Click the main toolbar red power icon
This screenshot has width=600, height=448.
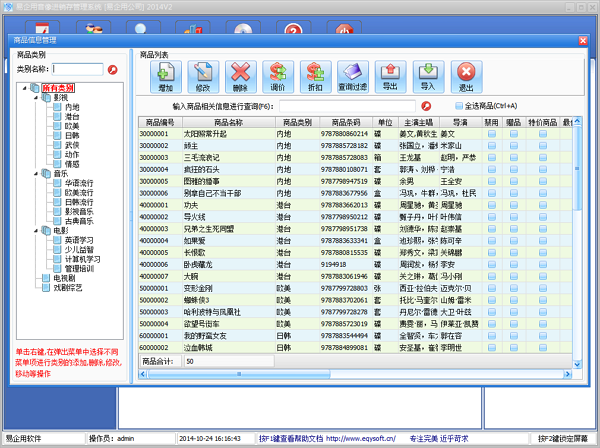pyautogui.click(x=344, y=28)
